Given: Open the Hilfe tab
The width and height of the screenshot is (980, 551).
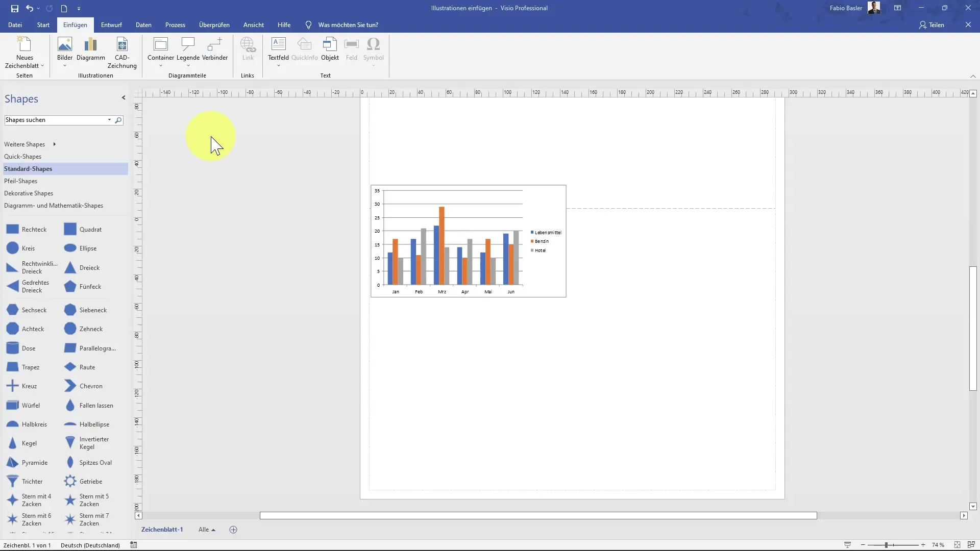Looking at the screenshot, I should click(284, 24).
